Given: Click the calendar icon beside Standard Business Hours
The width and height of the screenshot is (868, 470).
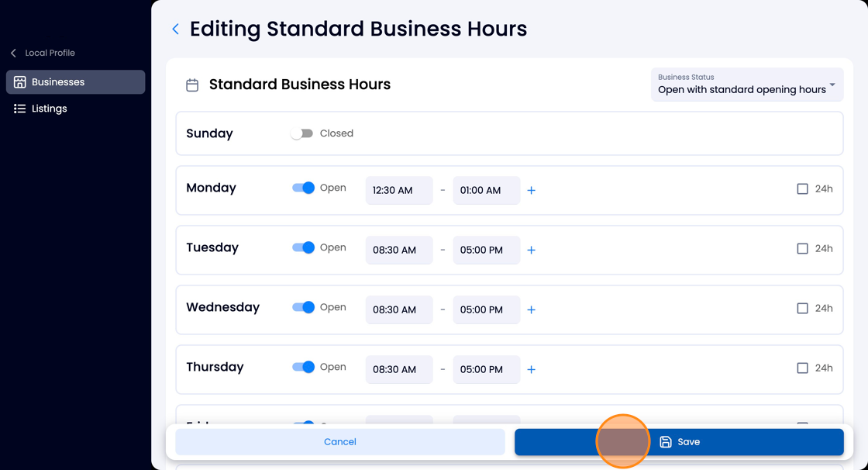Looking at the screenshot, I should pyautogui.click(x=192, y=85).
